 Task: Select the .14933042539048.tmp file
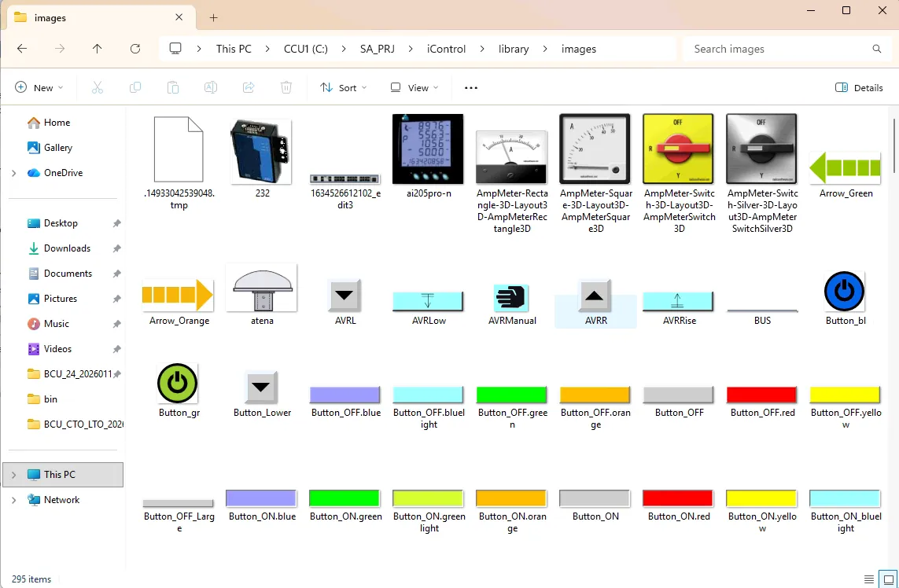click(179, 164)
